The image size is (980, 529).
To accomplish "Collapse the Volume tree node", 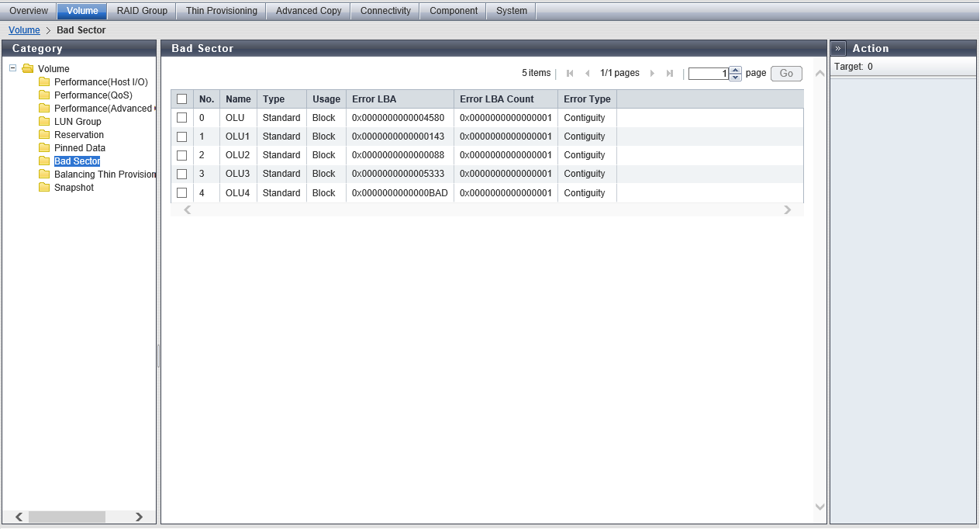I will (x=13, y=68).
